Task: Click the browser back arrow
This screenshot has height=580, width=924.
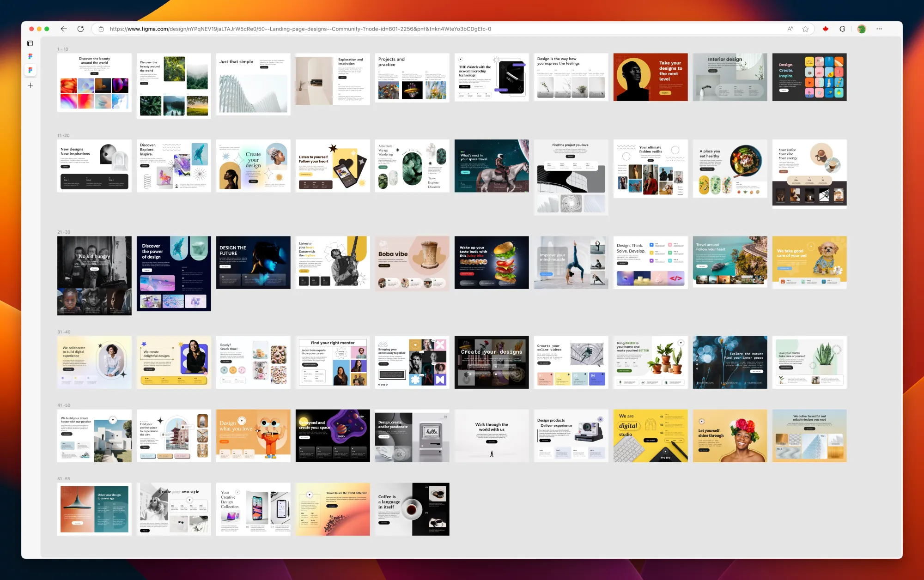Action: point(64,29)
